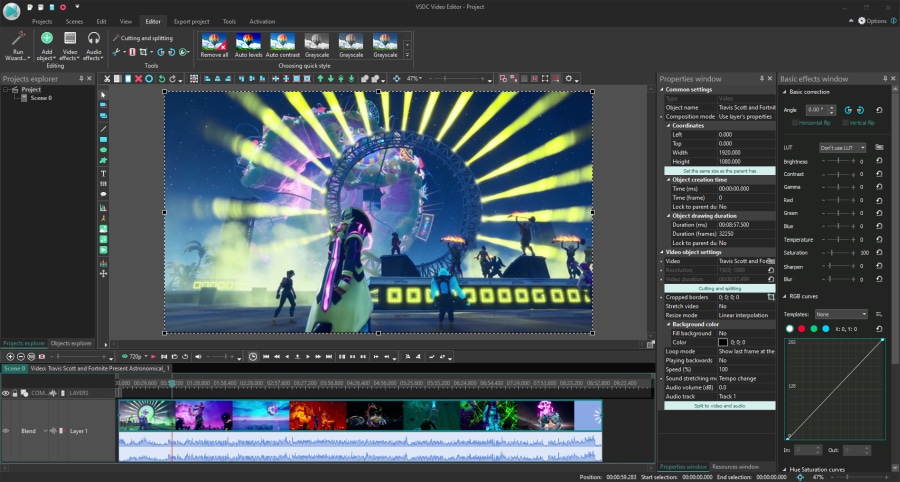Viewport: 900px width, 482px height.
Task: Click the red play preview button
Action: click(153, 356)
